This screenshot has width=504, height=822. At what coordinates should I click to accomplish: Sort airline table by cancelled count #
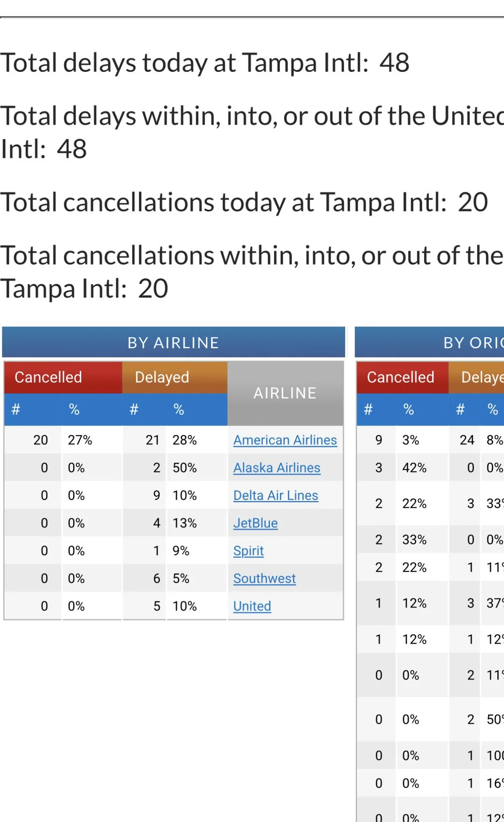[x=16, y=409]
